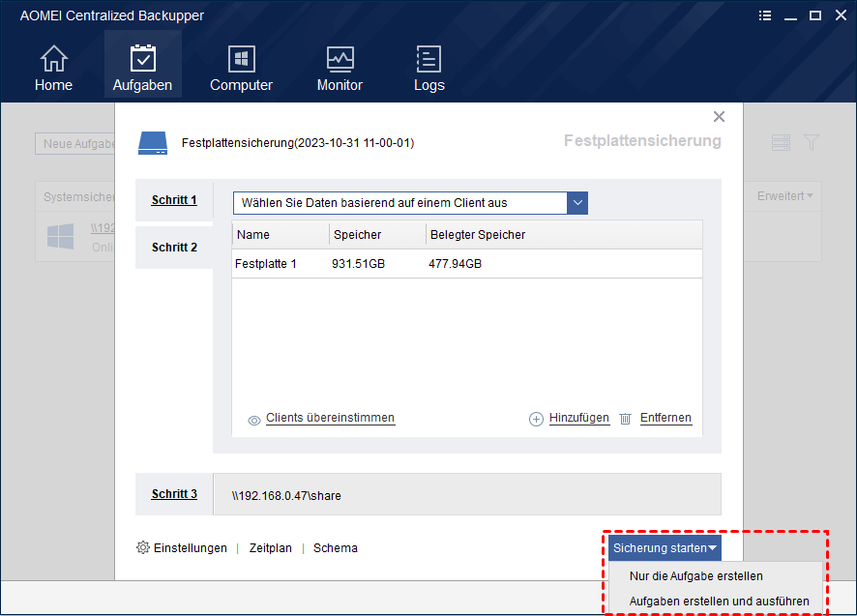Select the Schritt 3 step

(x=174, y=494)
